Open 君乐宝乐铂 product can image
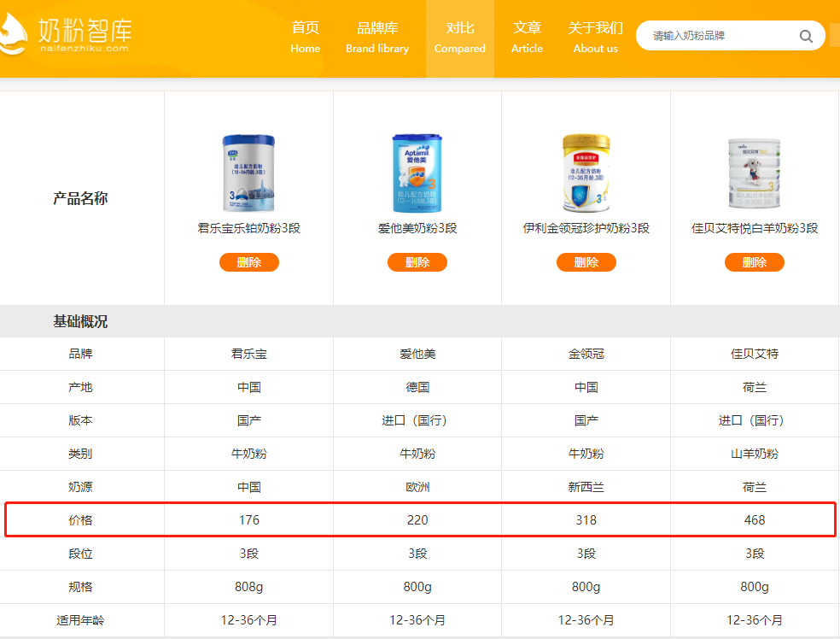The height and width of the screenshot is (639, 840). pos(248,173)
